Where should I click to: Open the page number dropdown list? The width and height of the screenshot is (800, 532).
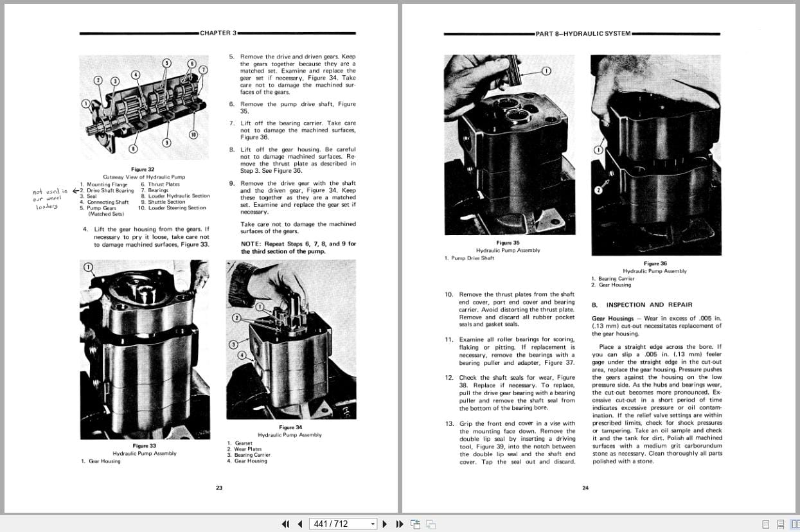click(x=371, y=524)
